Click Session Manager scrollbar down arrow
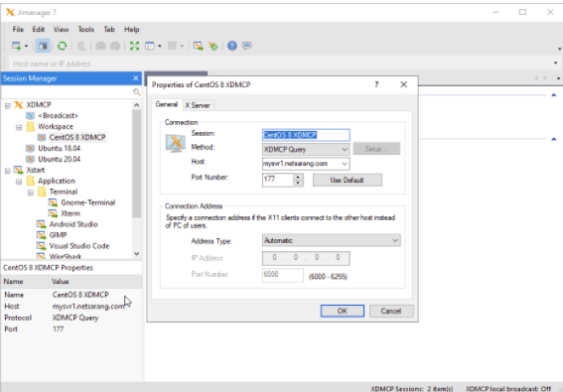The image size is (563, 392). click(x=136, y=253)
